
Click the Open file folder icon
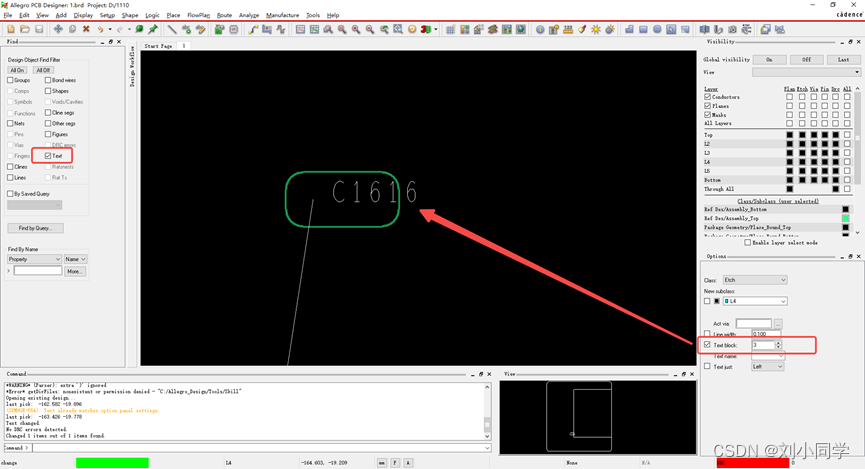pos(25,29)
